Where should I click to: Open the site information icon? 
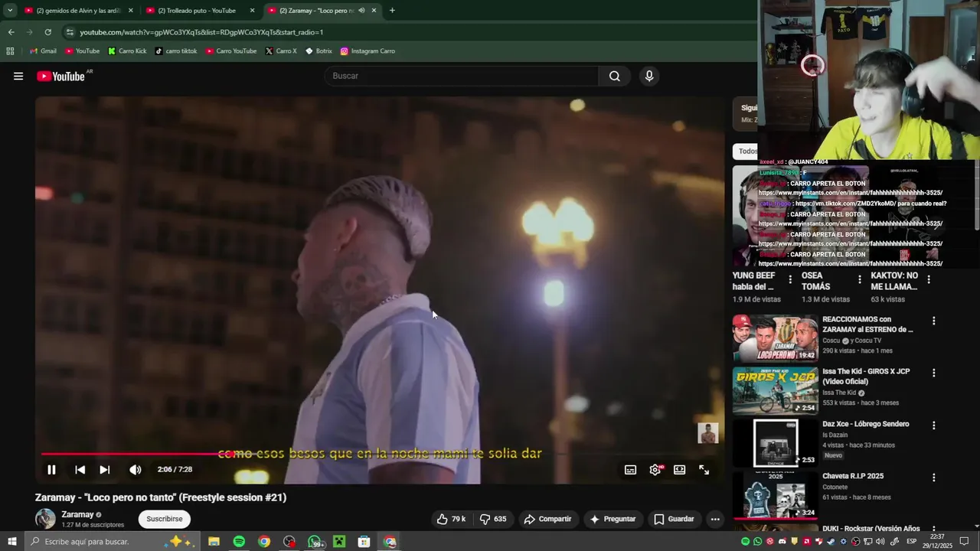pyautogui.click(x=70, y=32)
